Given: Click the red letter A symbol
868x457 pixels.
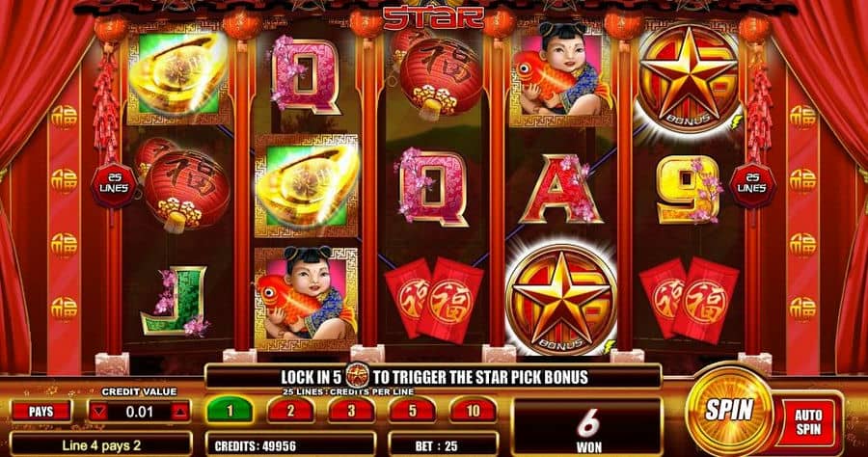Looking at the screenshot, I should coord(560,189).
